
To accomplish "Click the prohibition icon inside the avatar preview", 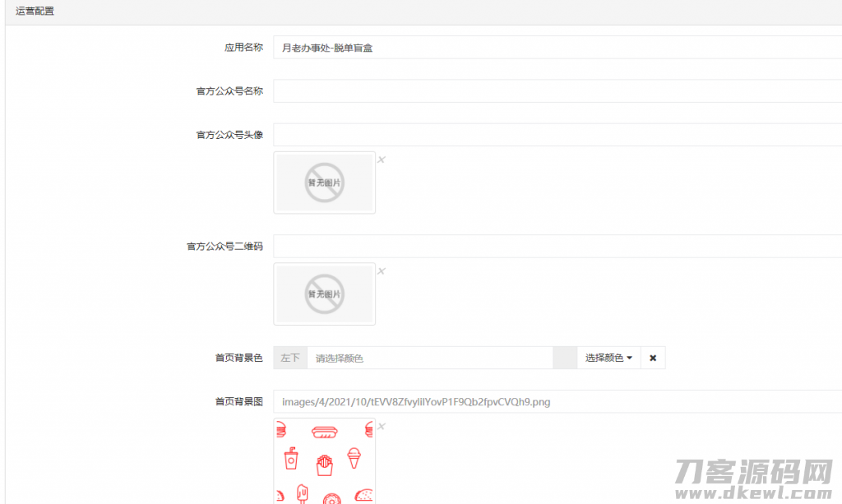I will tap(324, 183).
